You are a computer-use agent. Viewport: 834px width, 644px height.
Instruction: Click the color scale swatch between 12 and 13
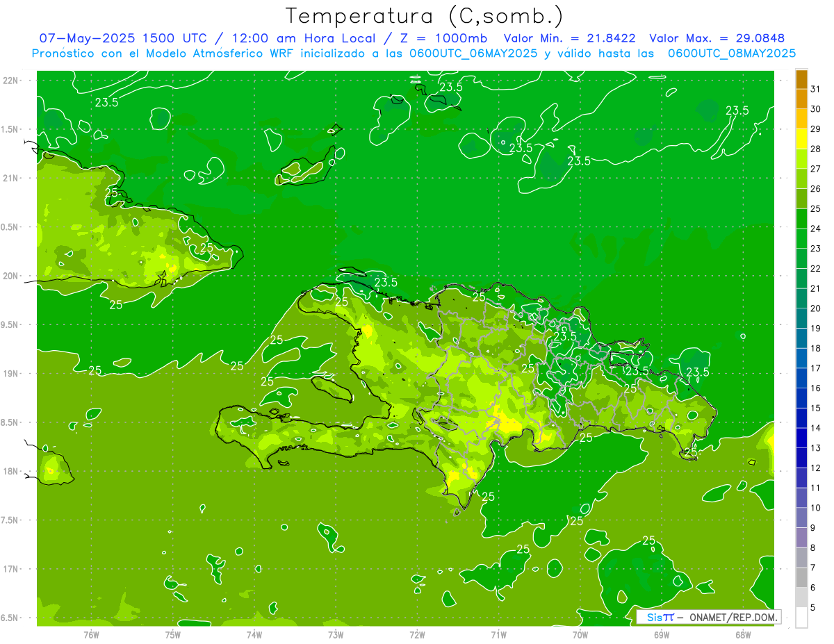(x=801, y=457)
